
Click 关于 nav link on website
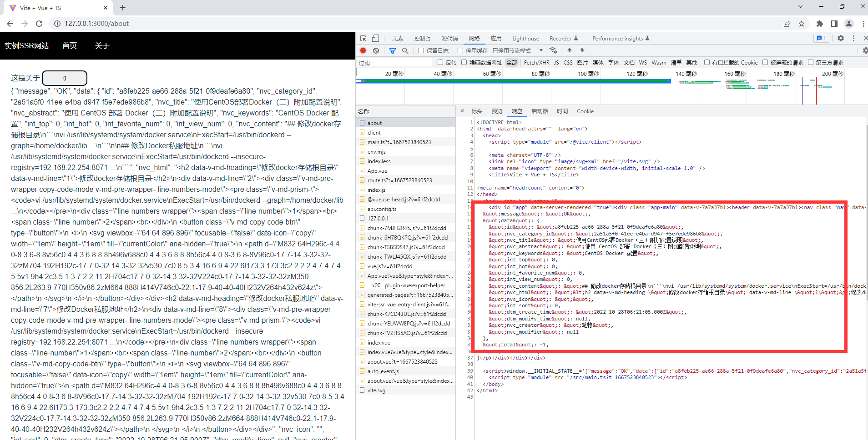pyautogui.click(x=102, y=45)
